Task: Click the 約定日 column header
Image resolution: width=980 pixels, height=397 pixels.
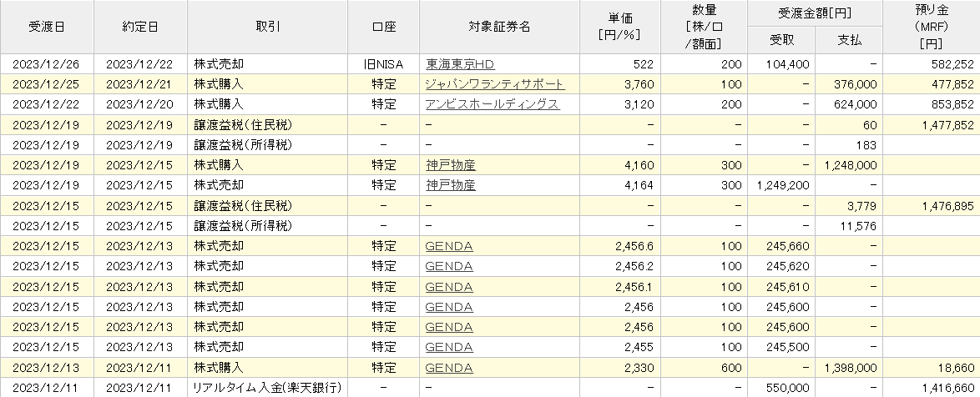Action: (x=140, y=27)
